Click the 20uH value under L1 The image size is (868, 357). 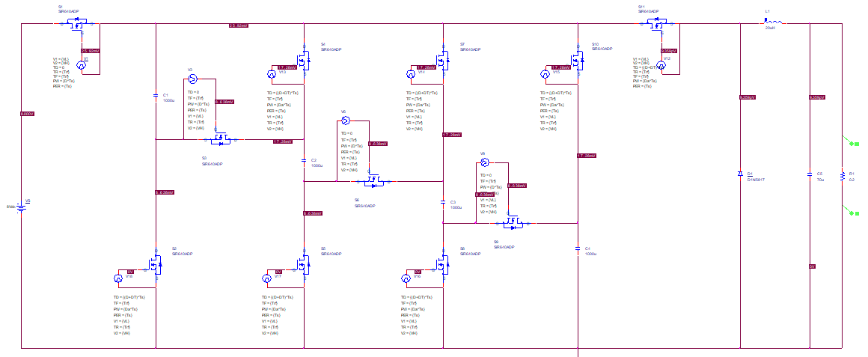pos(769,28)
